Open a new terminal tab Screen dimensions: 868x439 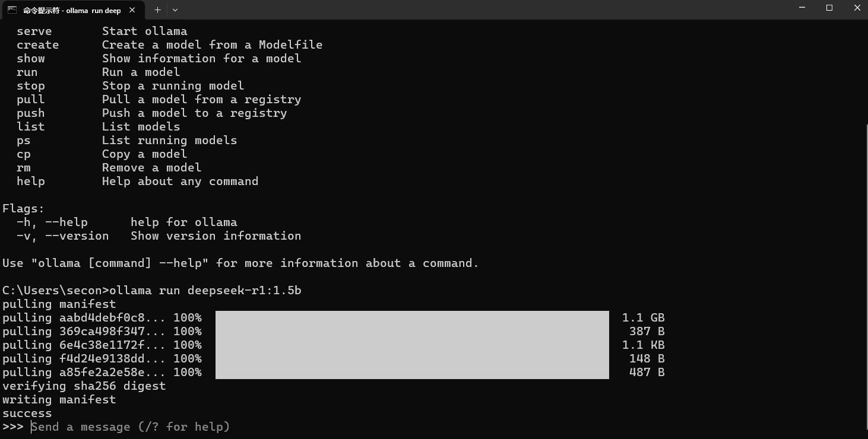coord(157,10)
